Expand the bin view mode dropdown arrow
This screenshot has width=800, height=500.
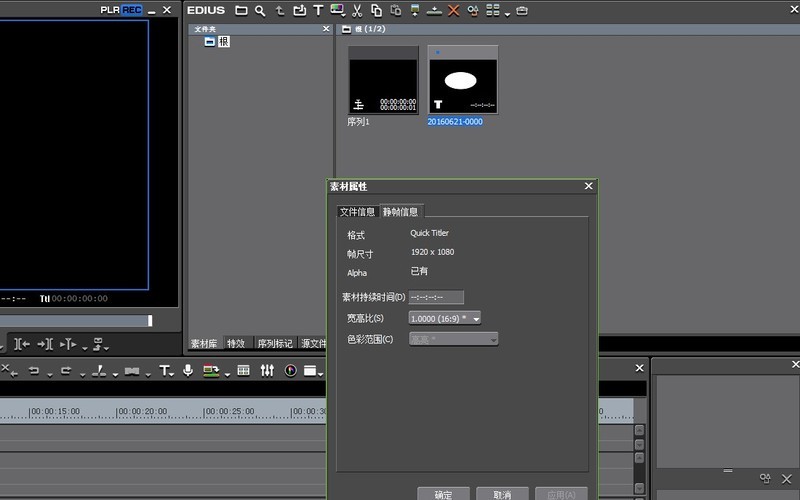click(x=507, y=12)
